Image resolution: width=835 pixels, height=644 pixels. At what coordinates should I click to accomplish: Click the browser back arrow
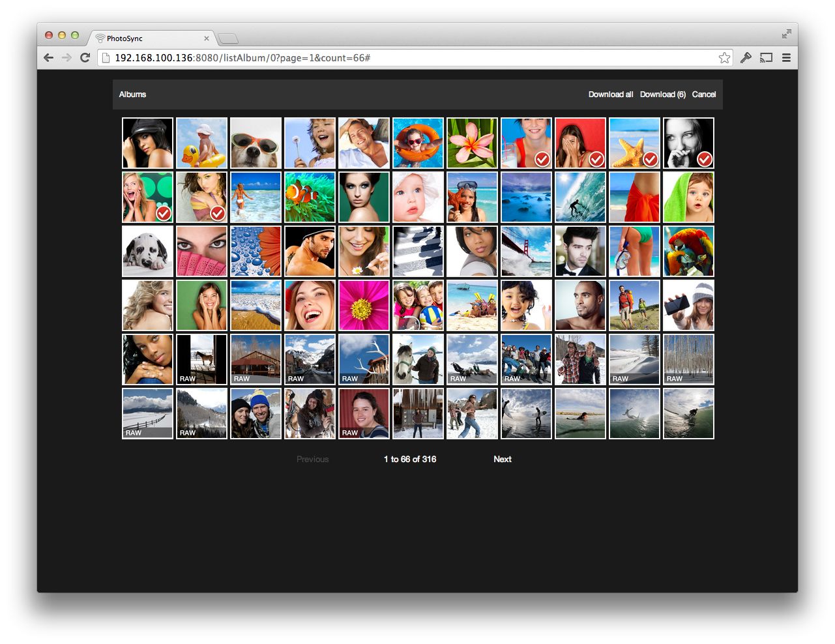point(49,58)
